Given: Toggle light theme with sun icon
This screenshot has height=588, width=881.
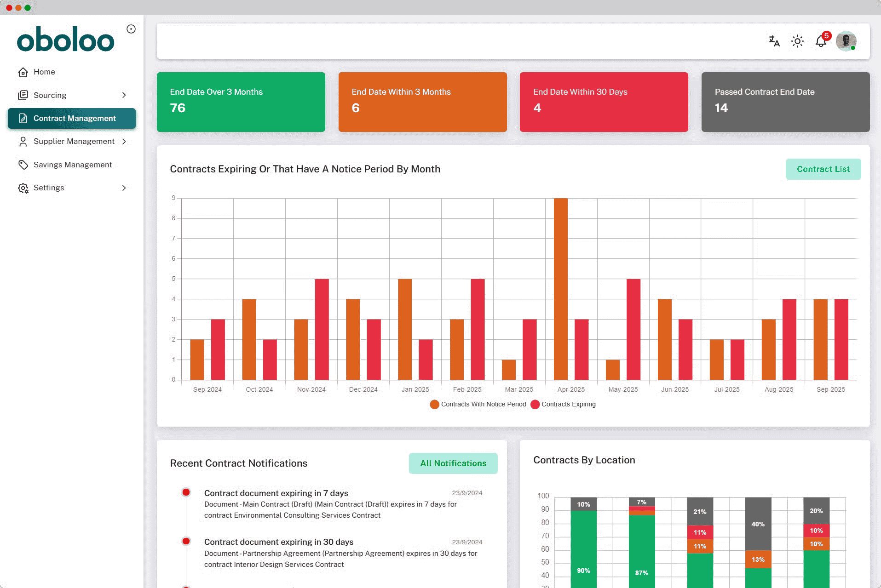Looking at the screenshot, I should [797, 41].
